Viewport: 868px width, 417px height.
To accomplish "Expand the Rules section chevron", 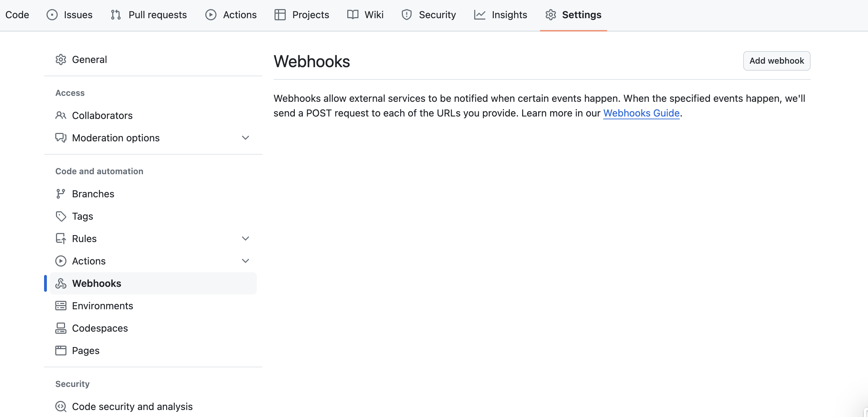I will click(246, 239).
